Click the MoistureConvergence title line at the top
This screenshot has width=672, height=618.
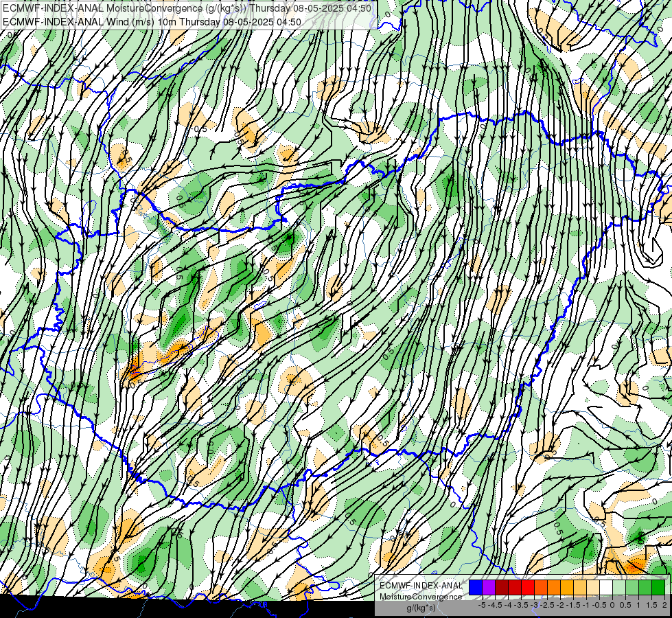pos(187,8)
